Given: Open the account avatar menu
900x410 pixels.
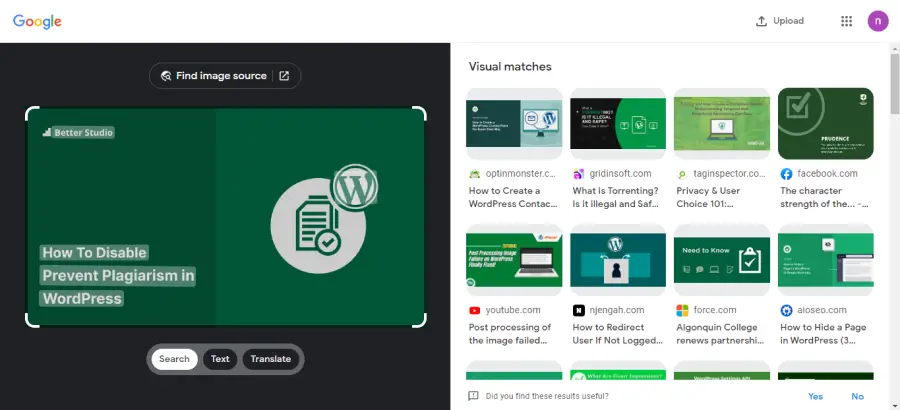Looking at the screenshot, I should coord(878,21).
